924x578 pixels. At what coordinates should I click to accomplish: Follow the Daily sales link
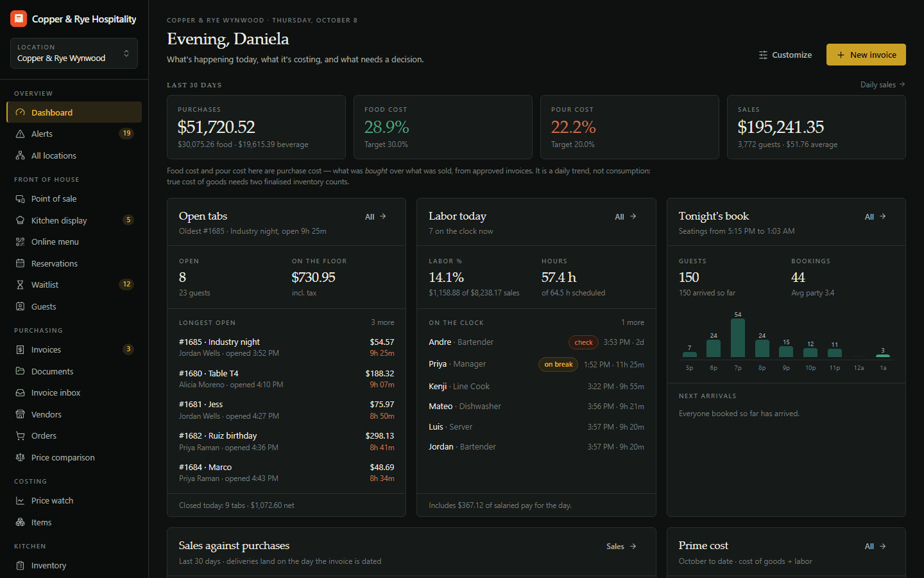883,84
